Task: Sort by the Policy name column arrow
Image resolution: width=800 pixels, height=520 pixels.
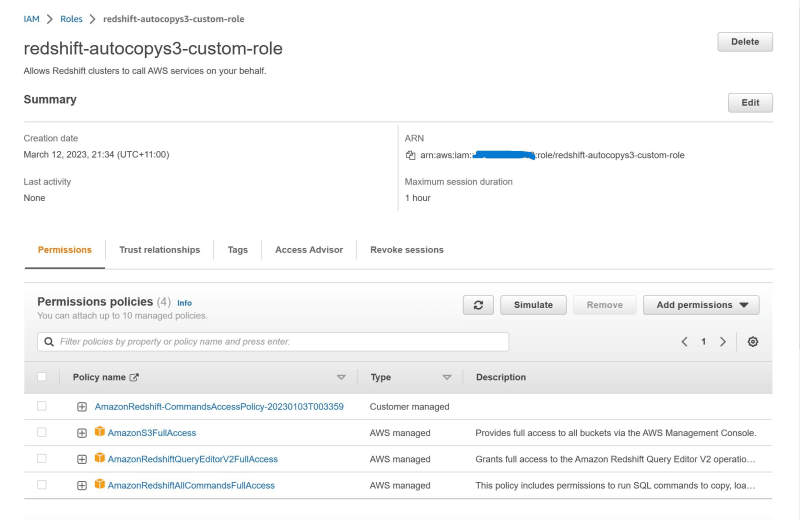Action: (341, 378)
